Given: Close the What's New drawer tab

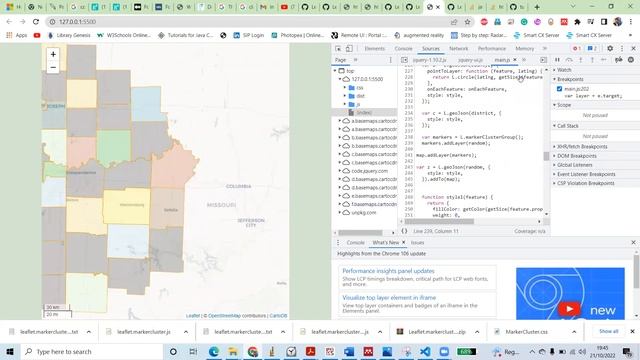Looking at the screenshot, I should tap(404, 242).
